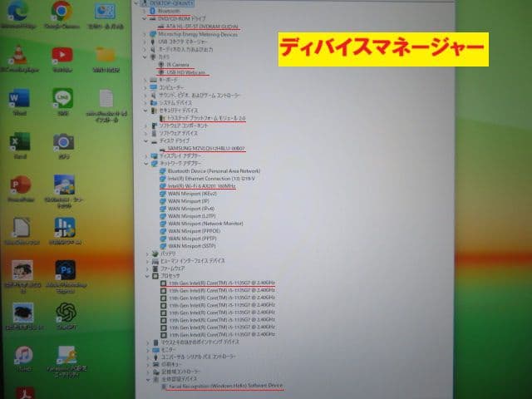Open the Adobe Acrobat red PDF icon

(25, 393)
